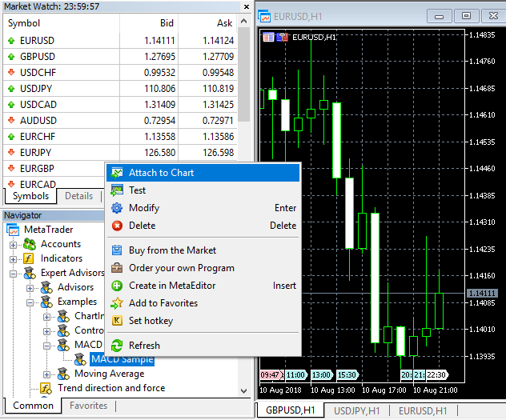506x420 pixels.
Task: Choose Refresh from the context menu
Action: point(203,346)
